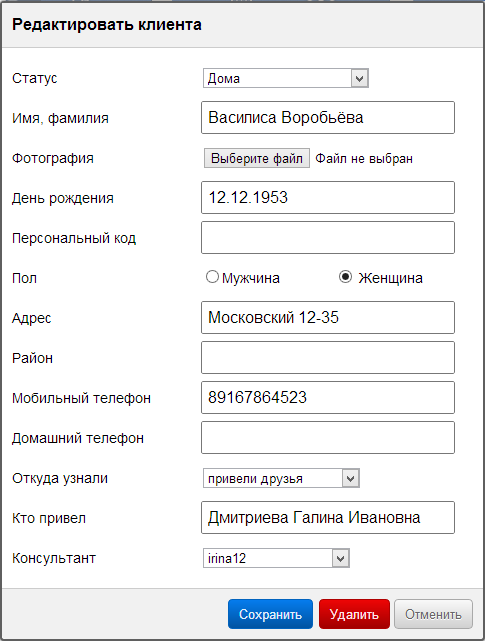Click the День рождения date field
This screenshot has height=641, width=485.
328,197
